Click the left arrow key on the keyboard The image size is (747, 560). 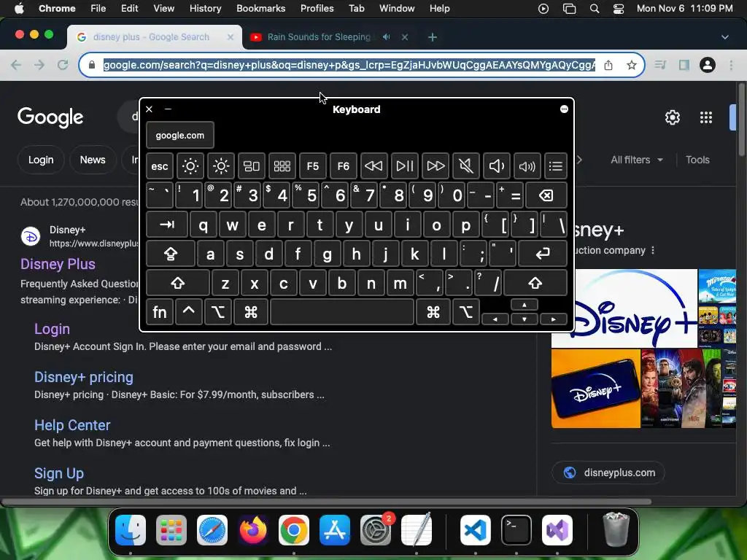(x=495, y=319)
